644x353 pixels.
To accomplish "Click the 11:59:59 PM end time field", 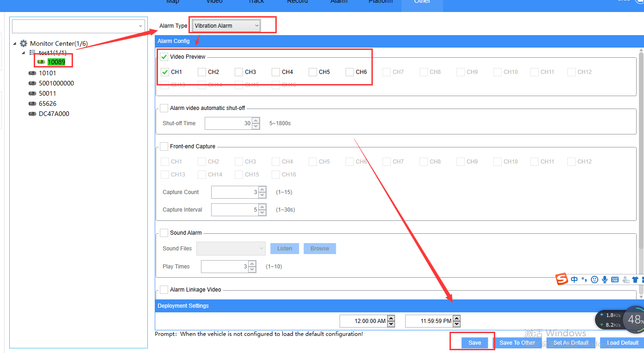I will click(429, 321).
